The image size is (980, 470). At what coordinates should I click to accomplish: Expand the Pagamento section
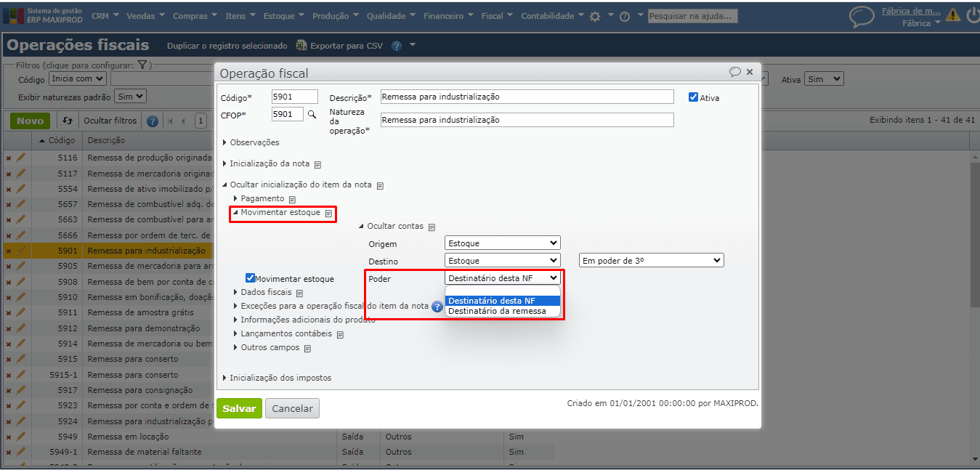[x=259, y=198]
